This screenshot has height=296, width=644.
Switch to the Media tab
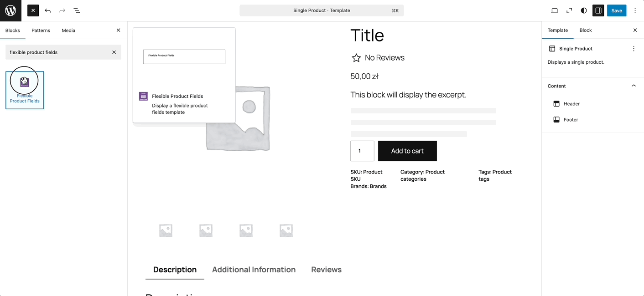tap(68, 31)
